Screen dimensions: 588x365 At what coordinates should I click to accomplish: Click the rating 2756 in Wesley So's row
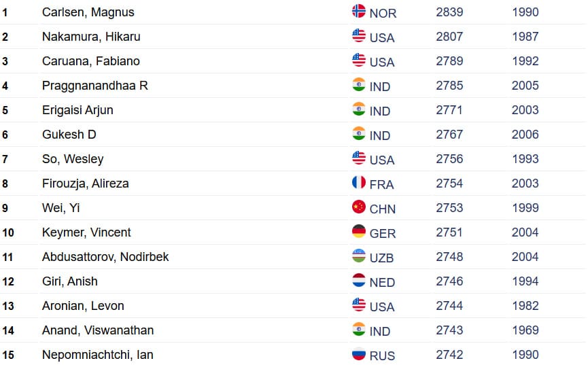click(449, 159)
